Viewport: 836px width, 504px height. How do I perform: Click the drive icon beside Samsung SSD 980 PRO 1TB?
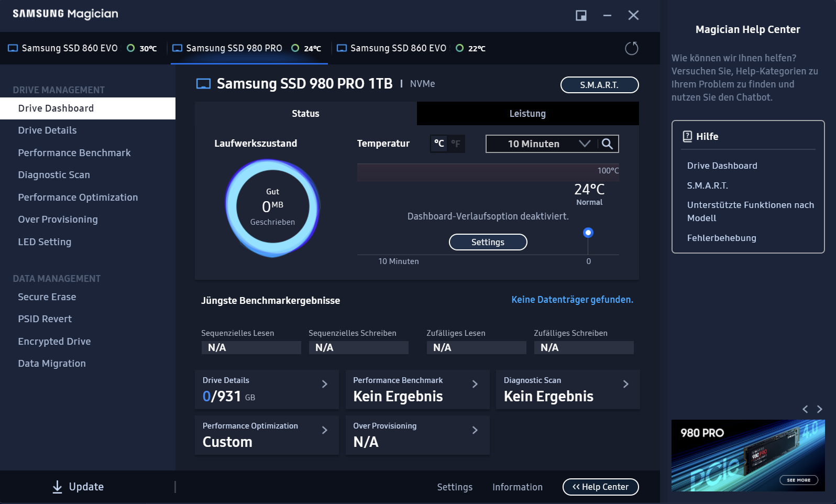click(x=203, y=84)
